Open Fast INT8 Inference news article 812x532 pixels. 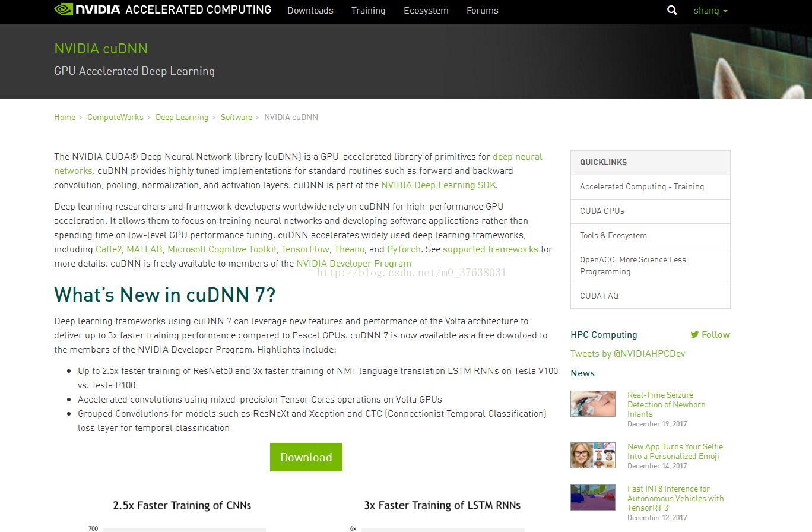tap(675, 498)
